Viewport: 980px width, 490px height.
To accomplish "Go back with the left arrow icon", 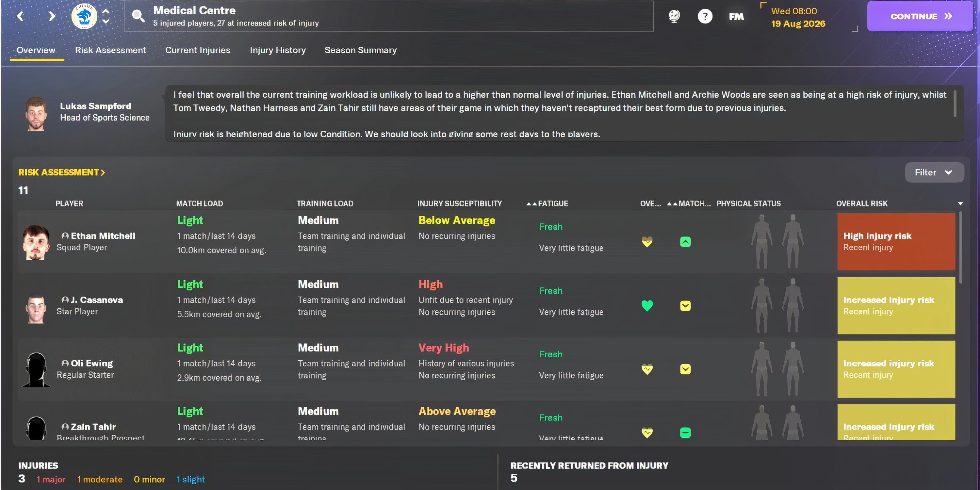I will [x=21, y=16].
